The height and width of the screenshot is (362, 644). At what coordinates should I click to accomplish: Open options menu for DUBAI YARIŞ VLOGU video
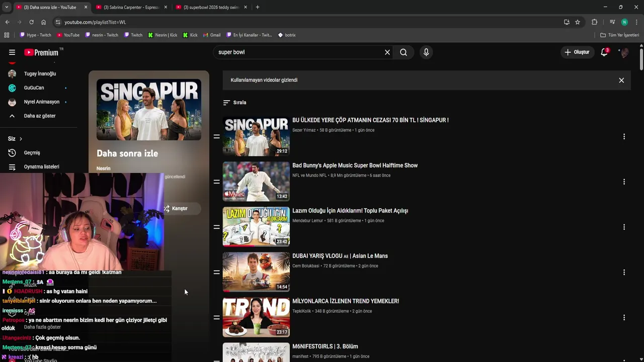coord(624,273)
